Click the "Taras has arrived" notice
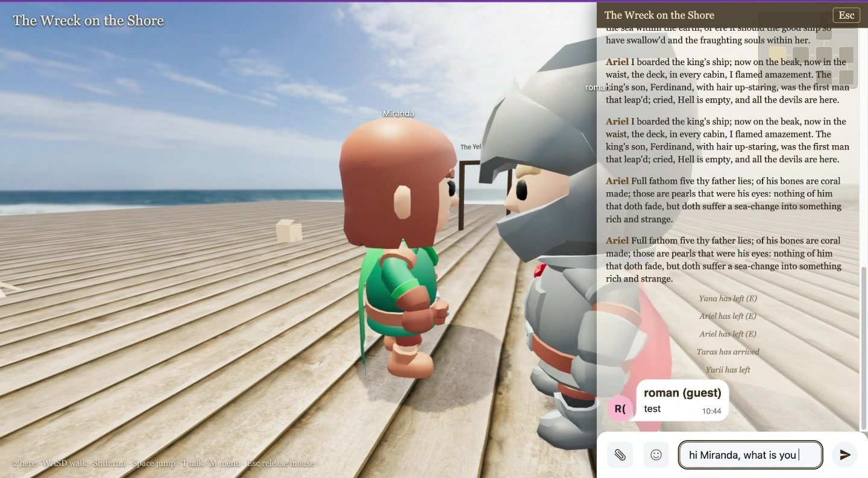The image size is (868, 478). coord(728,352)
